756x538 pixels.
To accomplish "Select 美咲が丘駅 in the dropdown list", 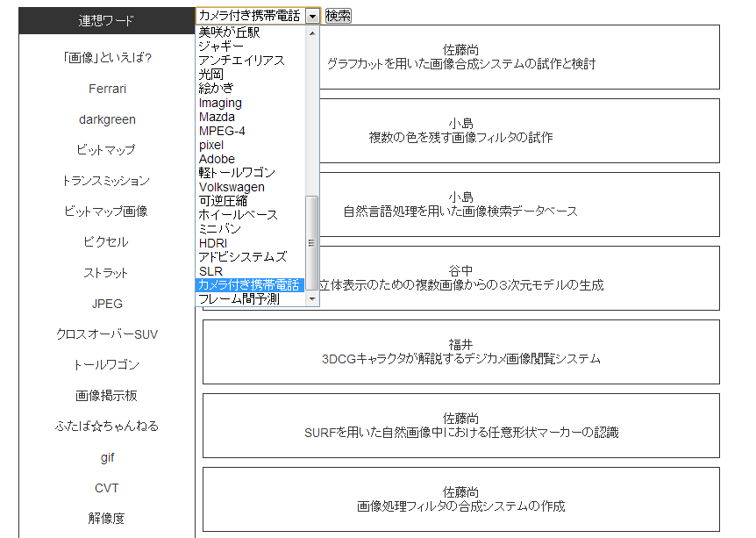I will (250, 32).
